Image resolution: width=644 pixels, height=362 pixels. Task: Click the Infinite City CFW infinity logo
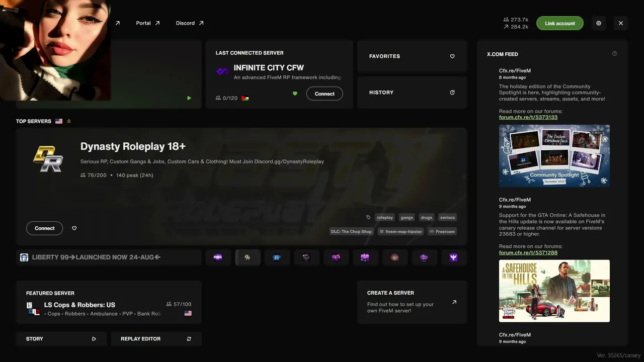(x=222, y=71)
